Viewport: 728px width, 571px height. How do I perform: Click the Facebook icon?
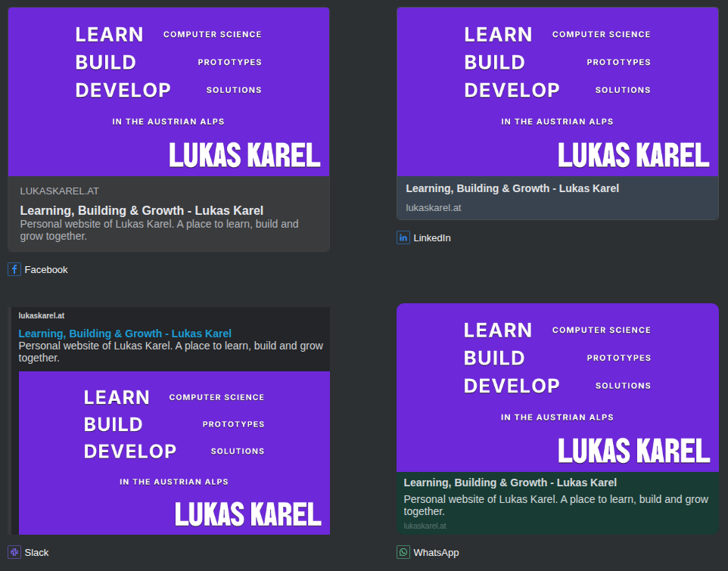pyautogui.click(x=14, y=269)
